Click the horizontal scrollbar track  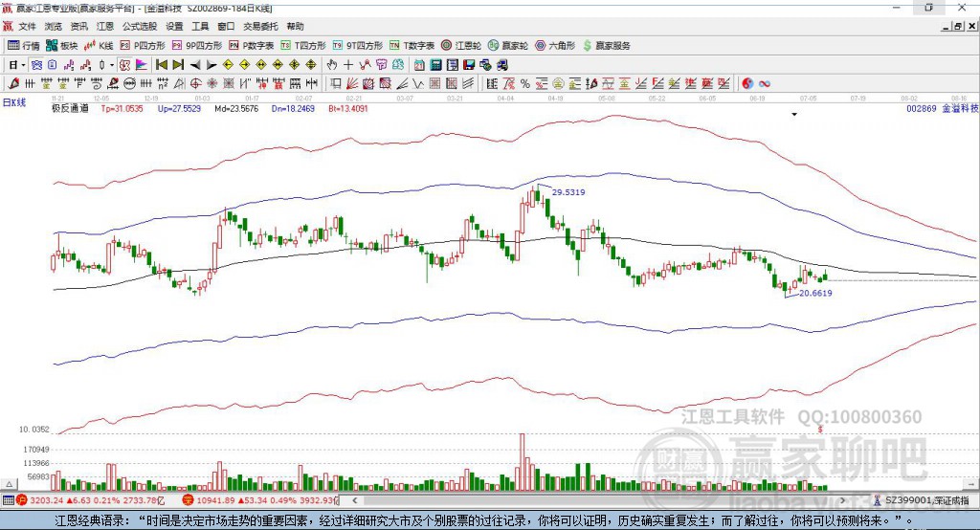600,500
